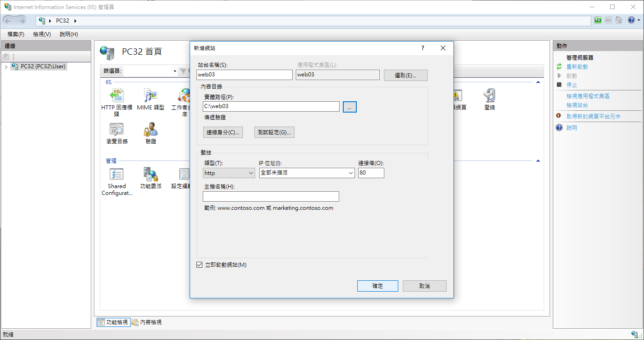The image size is (644, 340).
Task: Open the 驗證 authentication icon
Action: (x=150, y=130)
